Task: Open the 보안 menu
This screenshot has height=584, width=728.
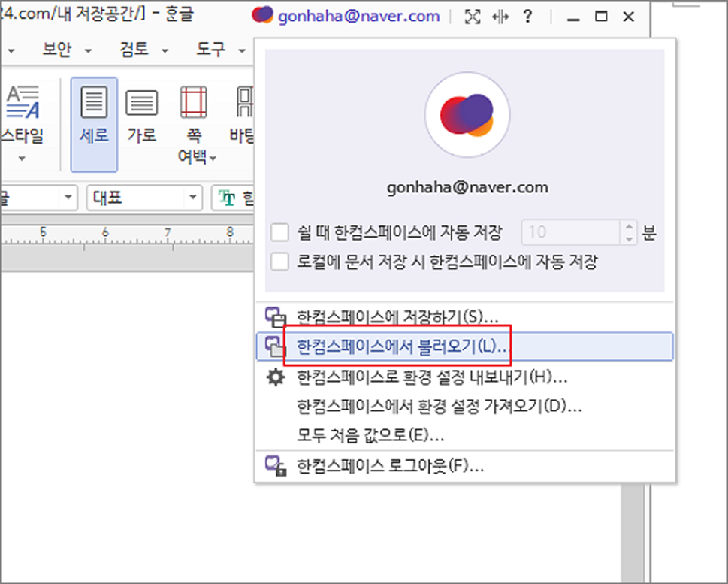Action: click(x=57, y=50)
